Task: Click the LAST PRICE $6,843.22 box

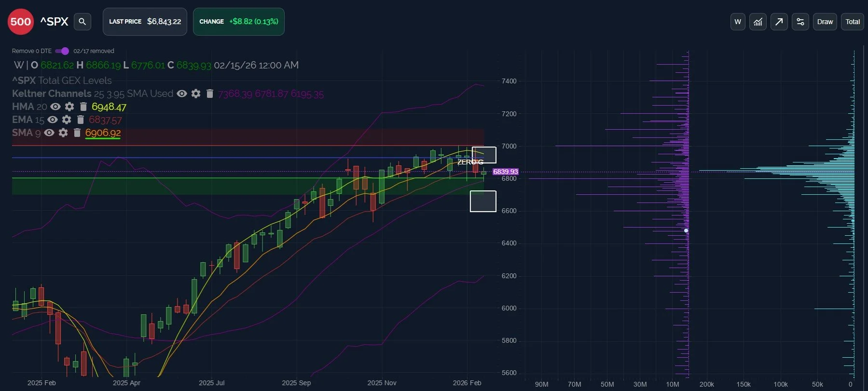Action: tap(145, 22)
